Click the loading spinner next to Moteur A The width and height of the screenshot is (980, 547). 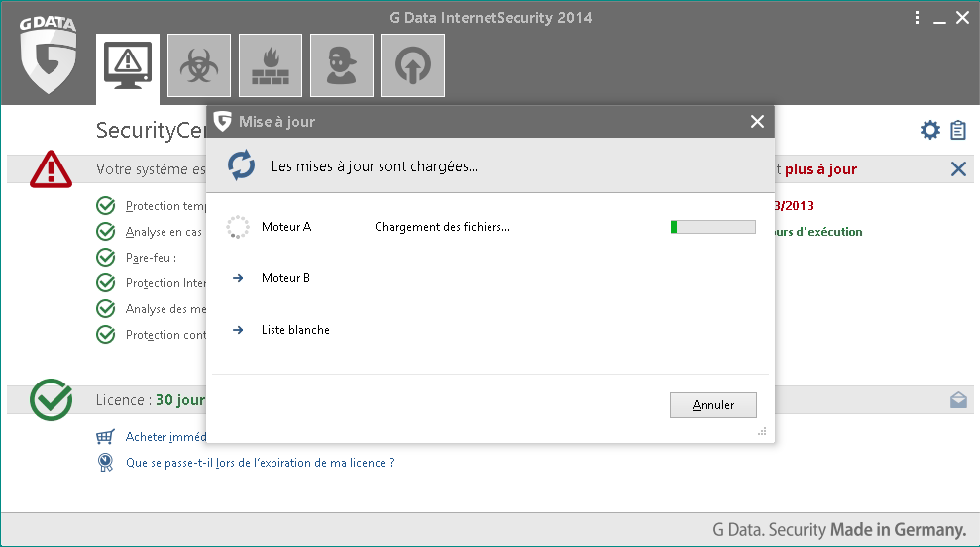(x=238, y=227)
